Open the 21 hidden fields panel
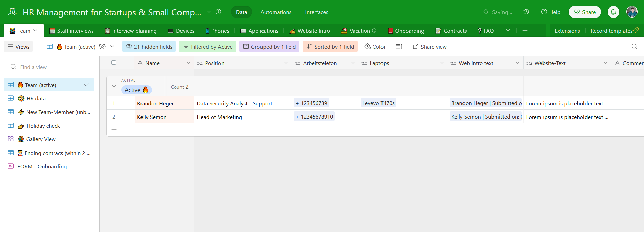 149,47
